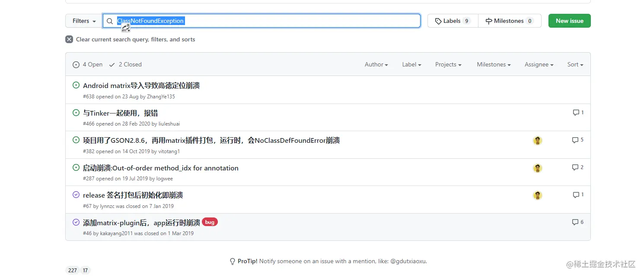Viewport: 644px width, 277px height.
Task: Open issue 'release 签名打包后初始化即崩溃'
Action: [x=133, y=195]
